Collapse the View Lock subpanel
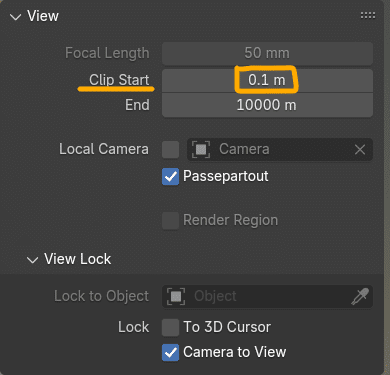 [x=32, y=260]
